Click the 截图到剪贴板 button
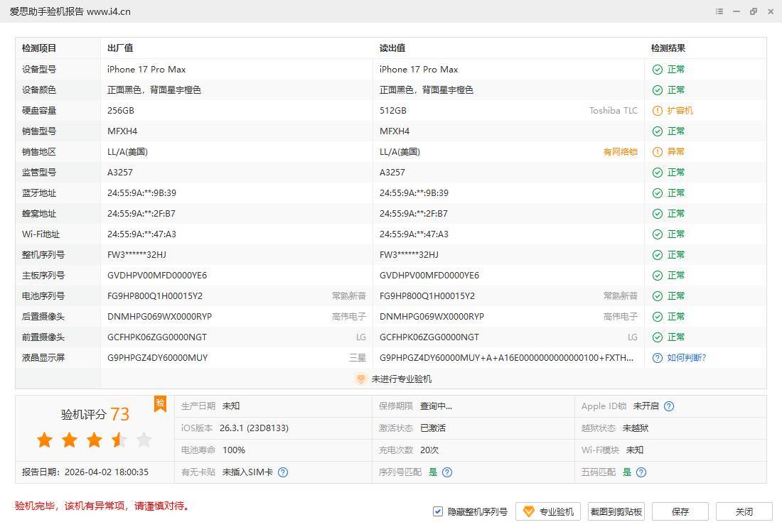 (616, 511)
